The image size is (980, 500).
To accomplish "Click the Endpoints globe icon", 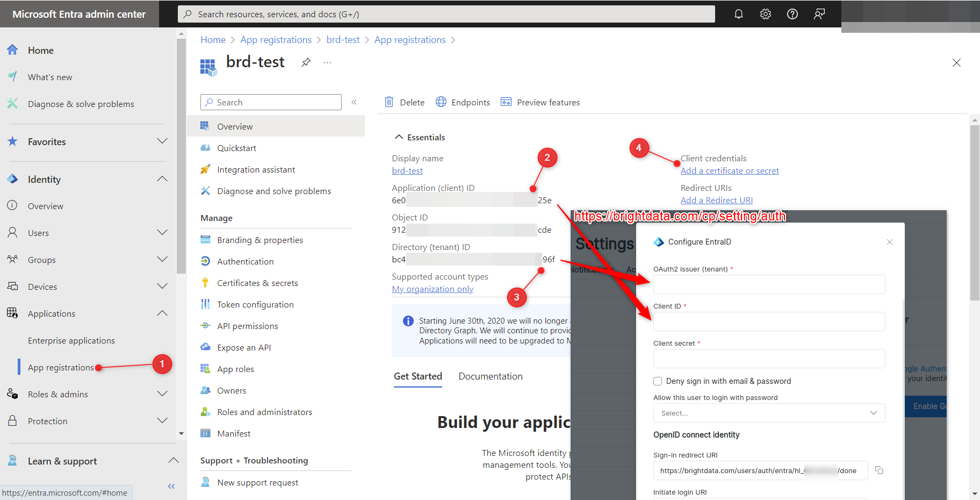I will (441, 102).
